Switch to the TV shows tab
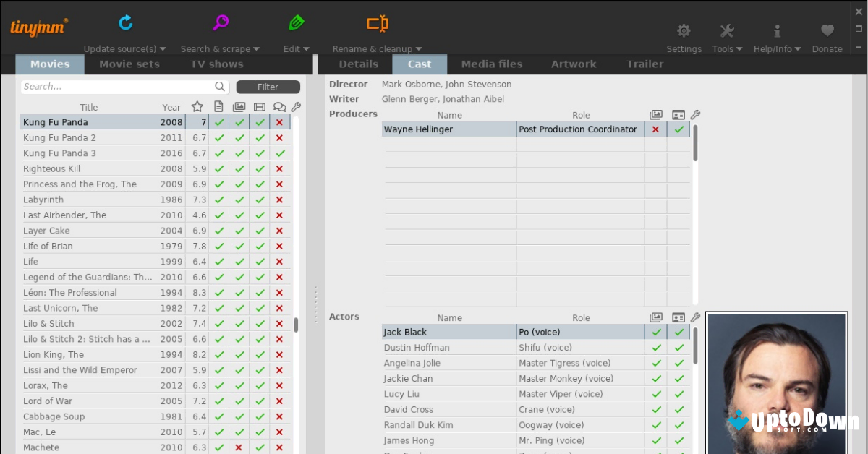 (x=216, y=64)
